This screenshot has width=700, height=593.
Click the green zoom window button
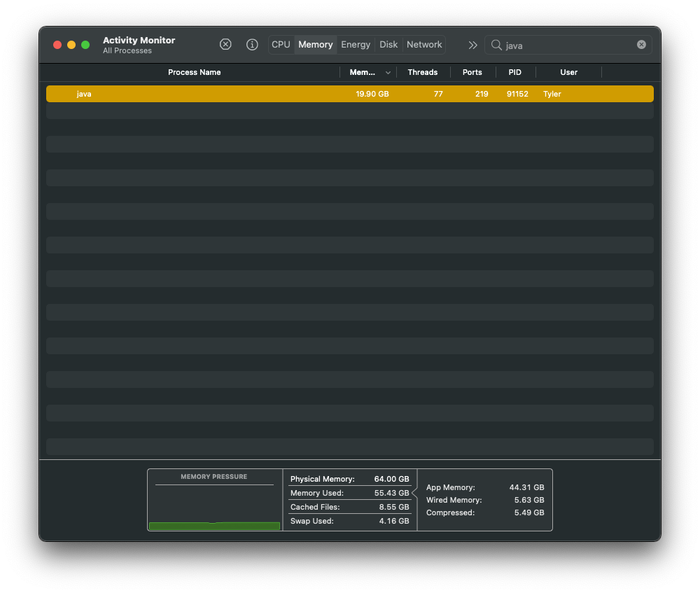(x=85, y=45)
